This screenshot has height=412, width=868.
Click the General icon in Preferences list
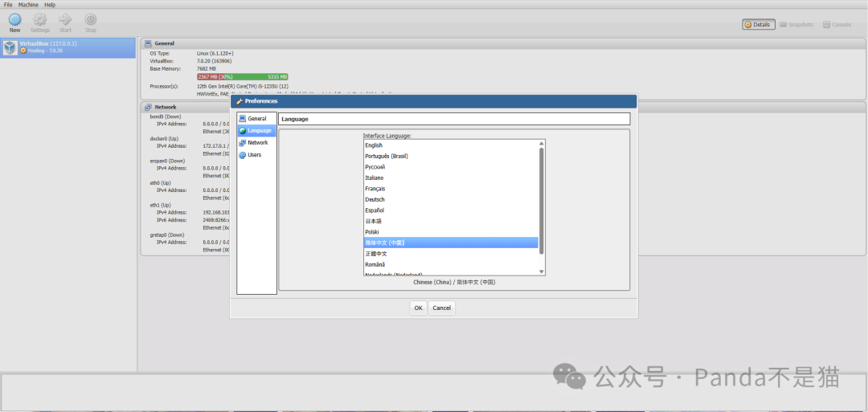[243, 118]
